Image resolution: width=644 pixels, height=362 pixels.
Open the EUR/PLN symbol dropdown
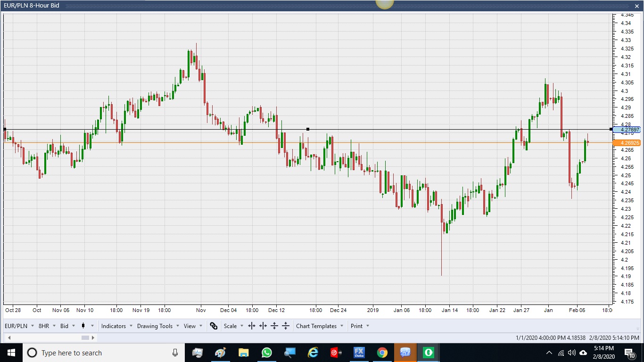pos(19,326)
